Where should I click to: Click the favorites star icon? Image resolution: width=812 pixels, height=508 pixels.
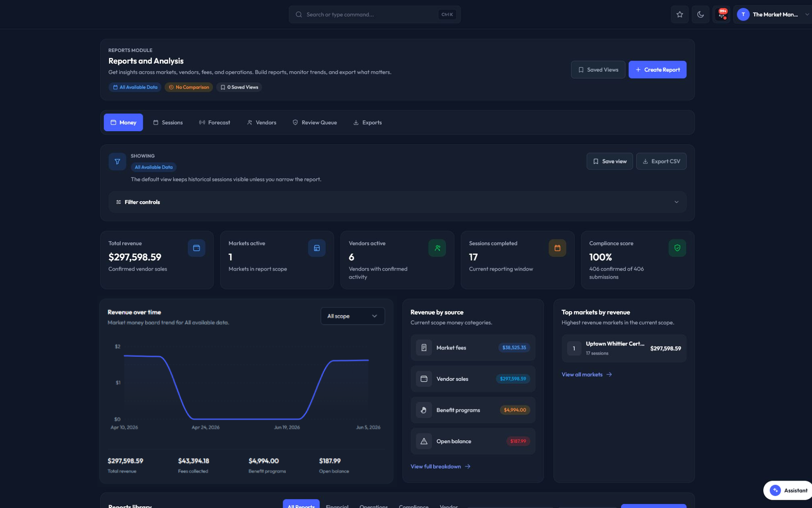[x=680, y=15]
